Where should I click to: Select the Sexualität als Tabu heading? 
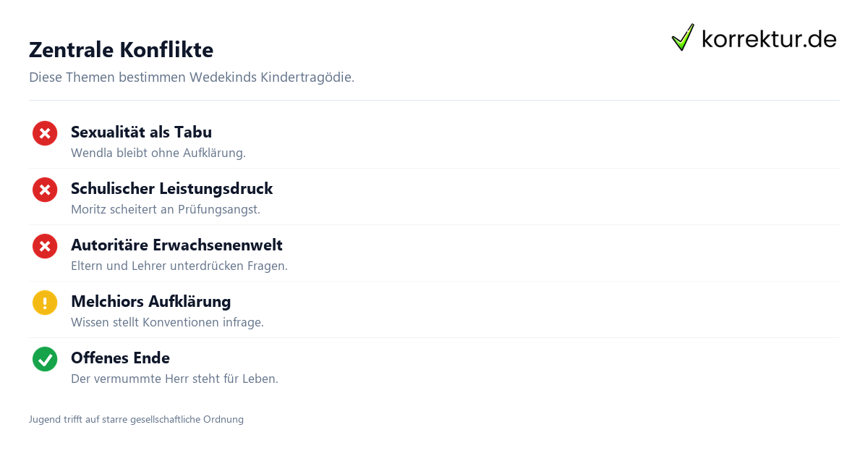(141, 132)
